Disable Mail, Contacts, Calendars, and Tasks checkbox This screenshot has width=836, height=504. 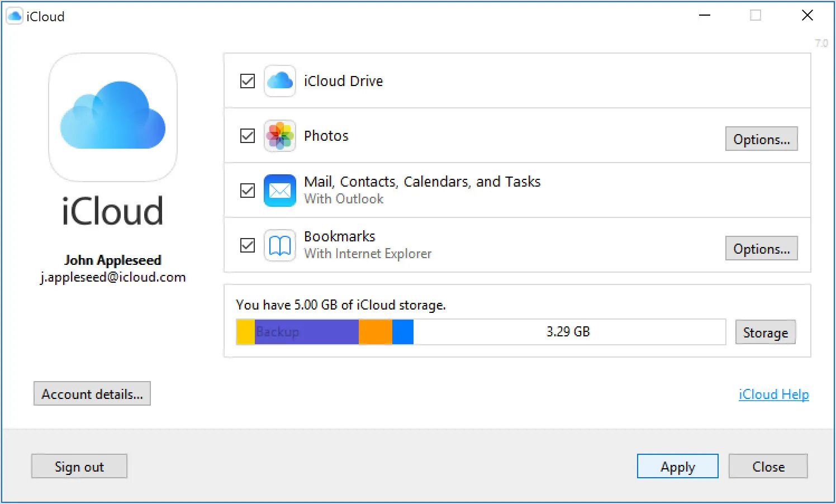point(248,191)
